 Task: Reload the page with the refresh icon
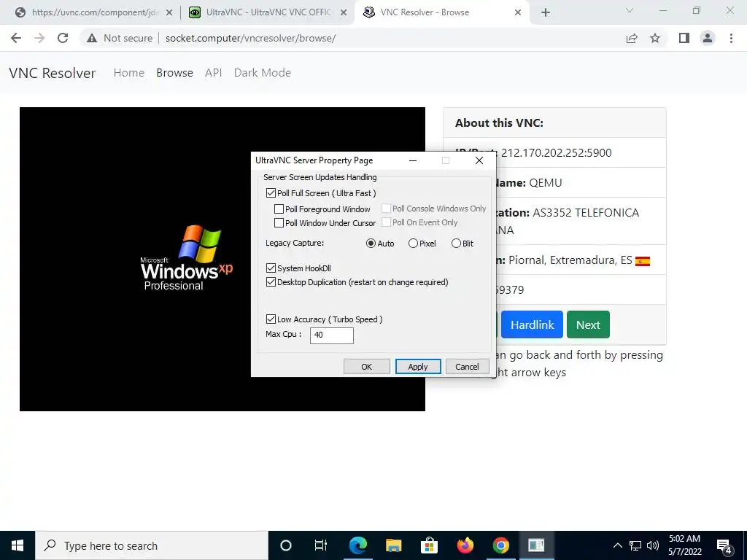[63, 38]
